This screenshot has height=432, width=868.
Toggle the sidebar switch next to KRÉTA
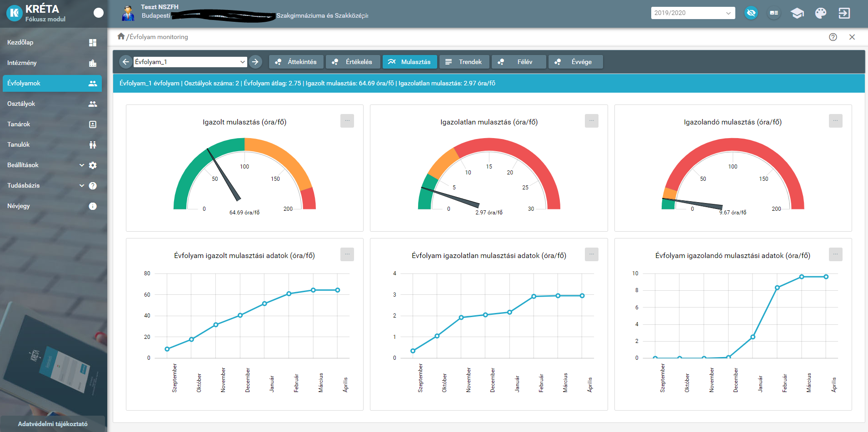tap(99, 13)
